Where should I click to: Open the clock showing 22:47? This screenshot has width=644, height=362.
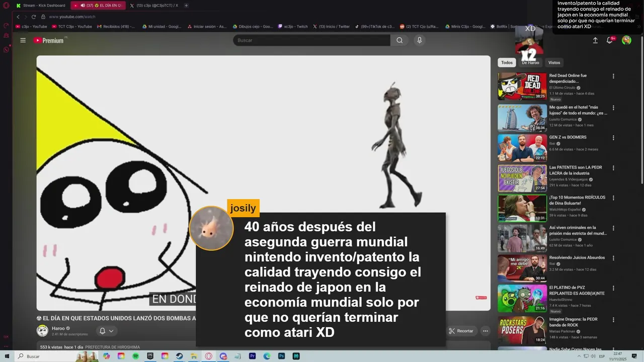(618, 356)
